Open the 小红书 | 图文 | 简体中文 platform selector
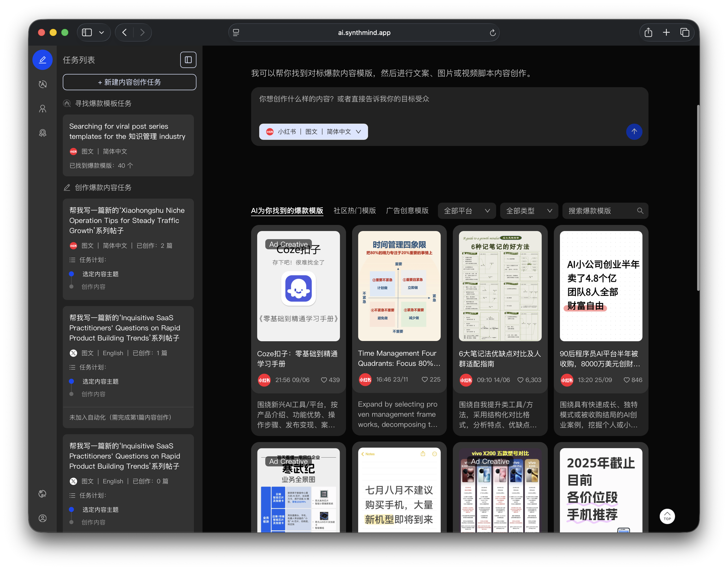The width and height of the screenshot is (728, 570). coord(313,131)
